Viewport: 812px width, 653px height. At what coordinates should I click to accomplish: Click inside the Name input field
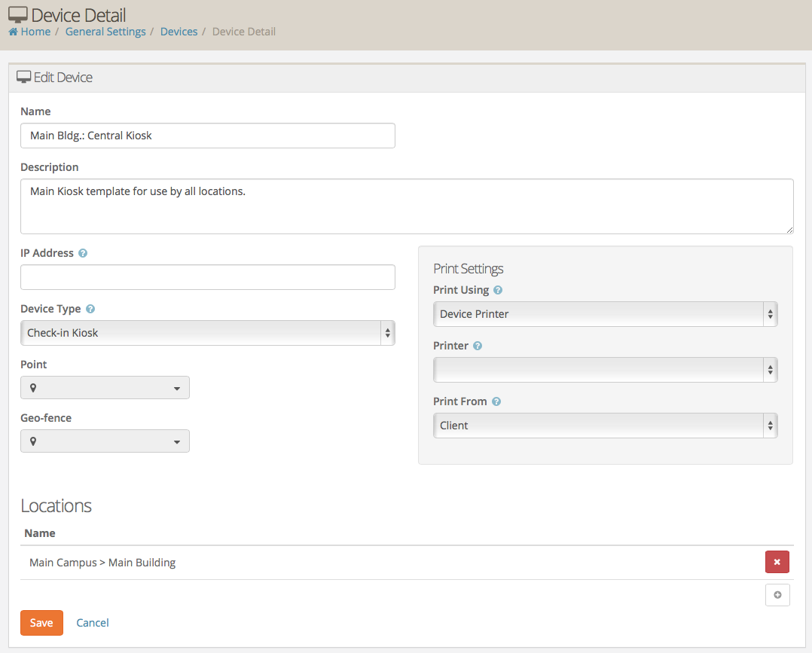pos(207,136)
